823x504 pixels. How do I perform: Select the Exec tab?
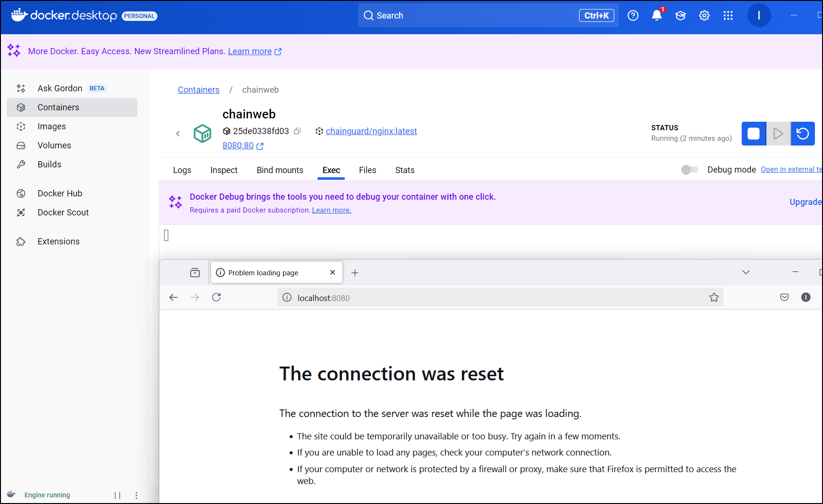pyautogui.click(x=331, y=170)
